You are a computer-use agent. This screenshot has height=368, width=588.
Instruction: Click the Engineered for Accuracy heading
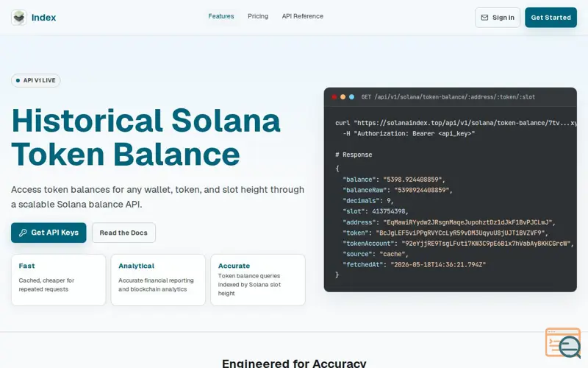click(294, 363)
